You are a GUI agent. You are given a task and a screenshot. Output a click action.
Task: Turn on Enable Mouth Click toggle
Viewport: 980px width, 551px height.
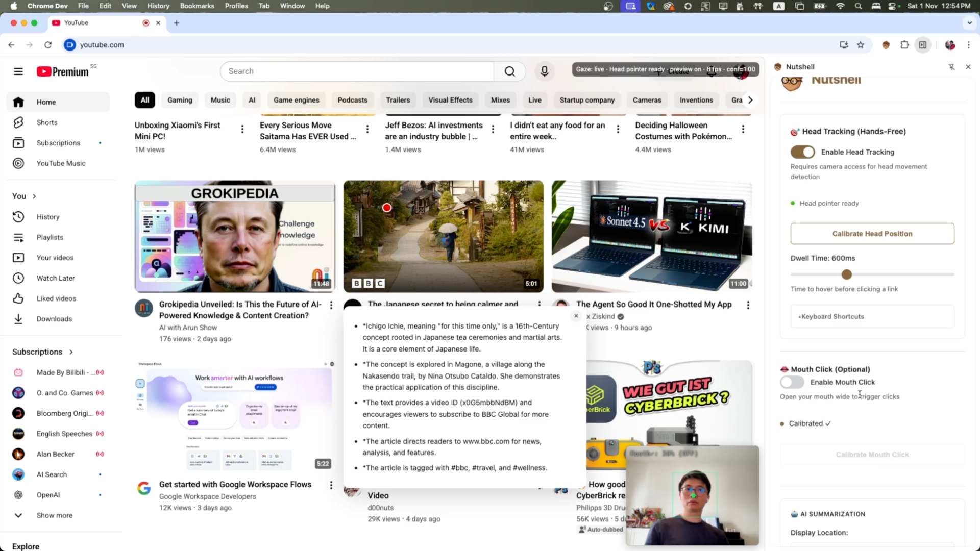[792, 382]
